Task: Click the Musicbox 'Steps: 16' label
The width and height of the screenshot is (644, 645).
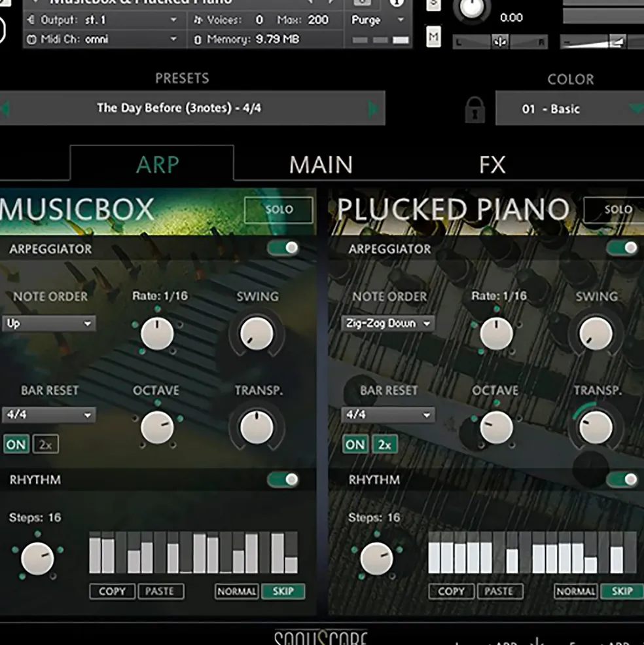Action: [x=35, y=517]
